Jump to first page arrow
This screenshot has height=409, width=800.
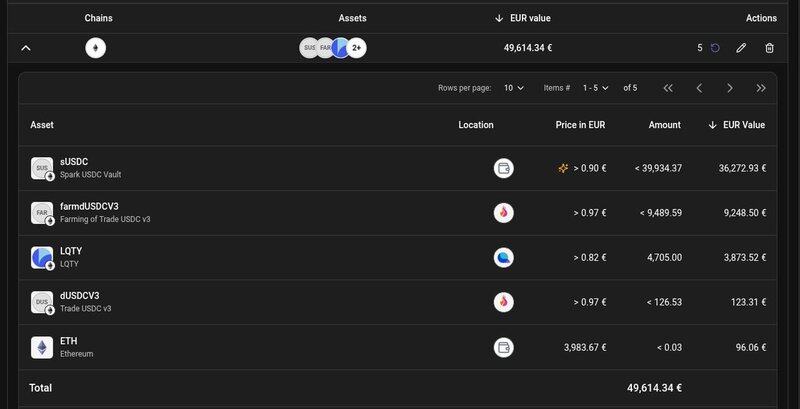point(668,88)
